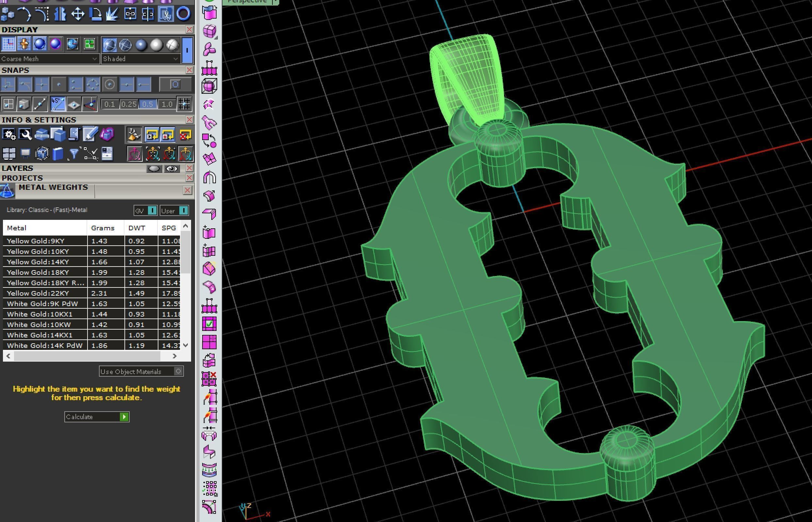Select the Fillet curve tool

43,14
